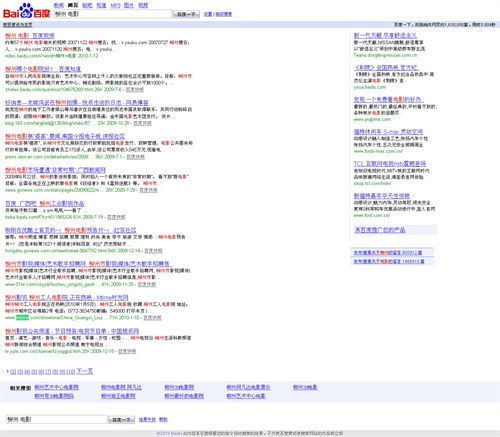
Task: Open the 红豆社区 result link
Action: coord(71,230)
